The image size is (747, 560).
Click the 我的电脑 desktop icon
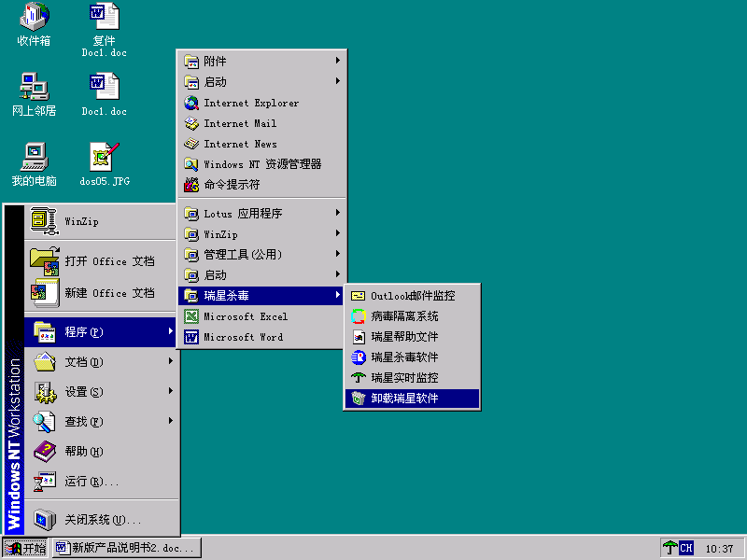point(34,164)
